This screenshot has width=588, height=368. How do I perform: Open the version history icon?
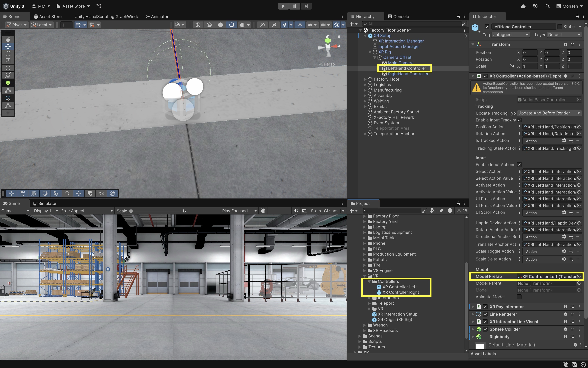click(535, 6)
